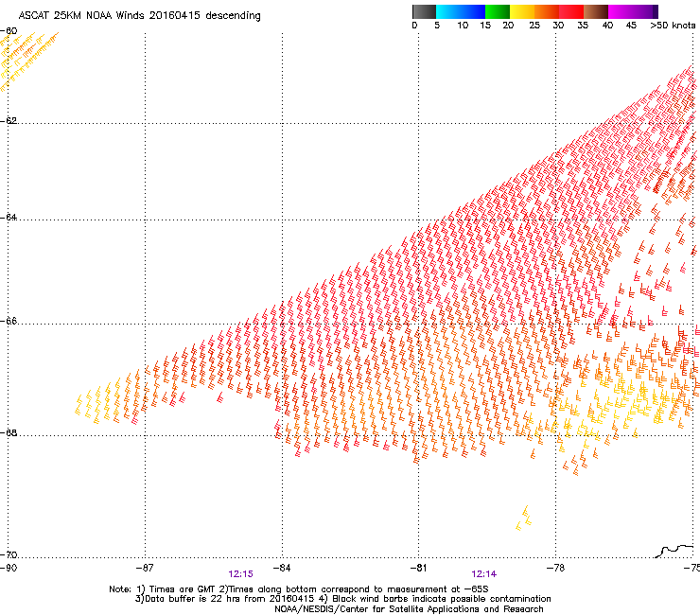Click the '25' label under the color bar
Viewport: 700px width, 615px height.
534,26
